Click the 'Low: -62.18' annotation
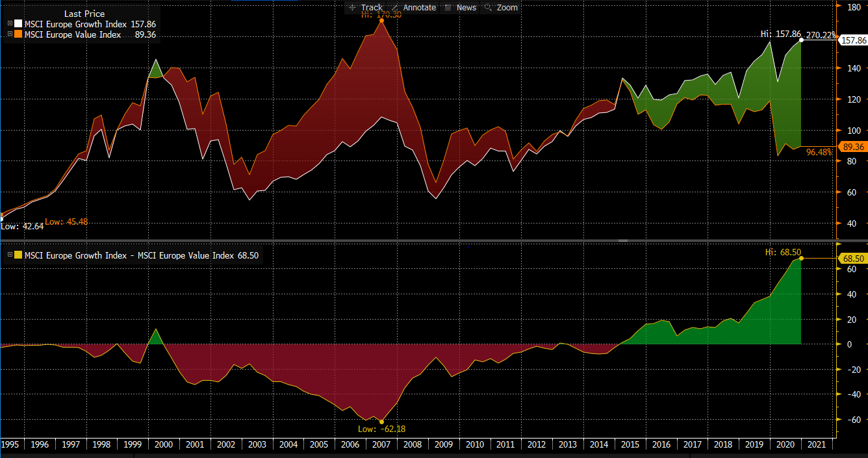 [x=381, y=429]
